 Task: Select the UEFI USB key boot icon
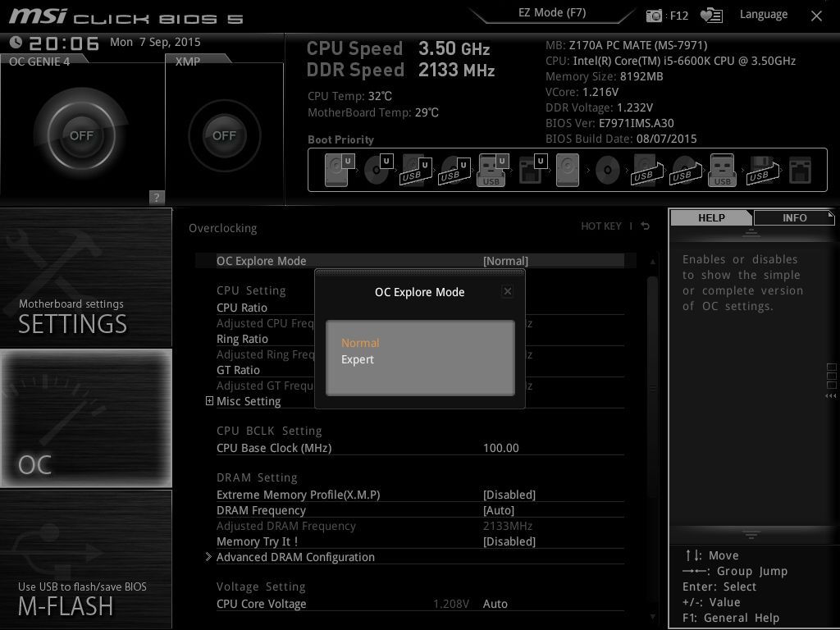[492, 170]
